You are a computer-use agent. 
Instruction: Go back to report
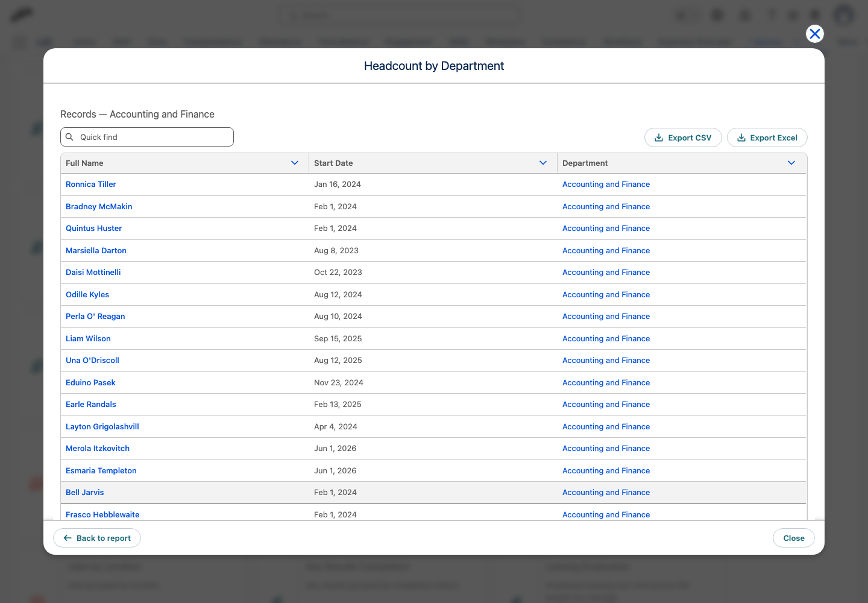click(97, 538)
